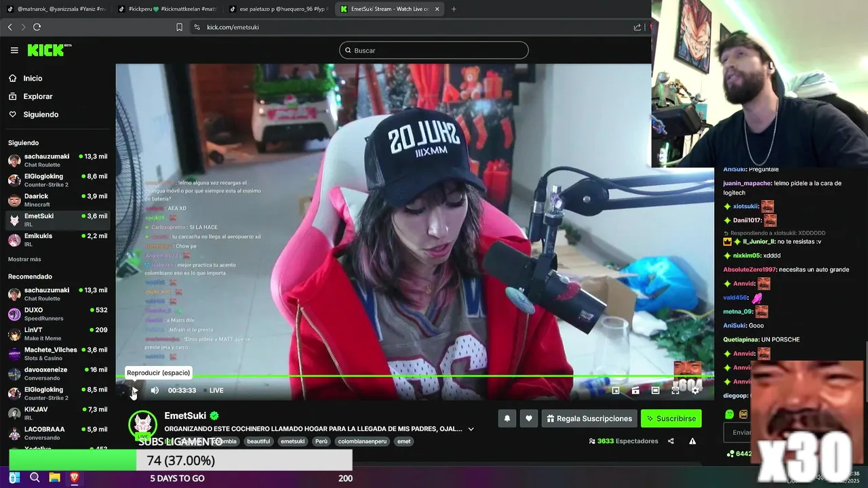Image resolution: width=868 pixels, height=488 pixels.
Task: Expand the stream title chevron
Action: tap(471, 429)
